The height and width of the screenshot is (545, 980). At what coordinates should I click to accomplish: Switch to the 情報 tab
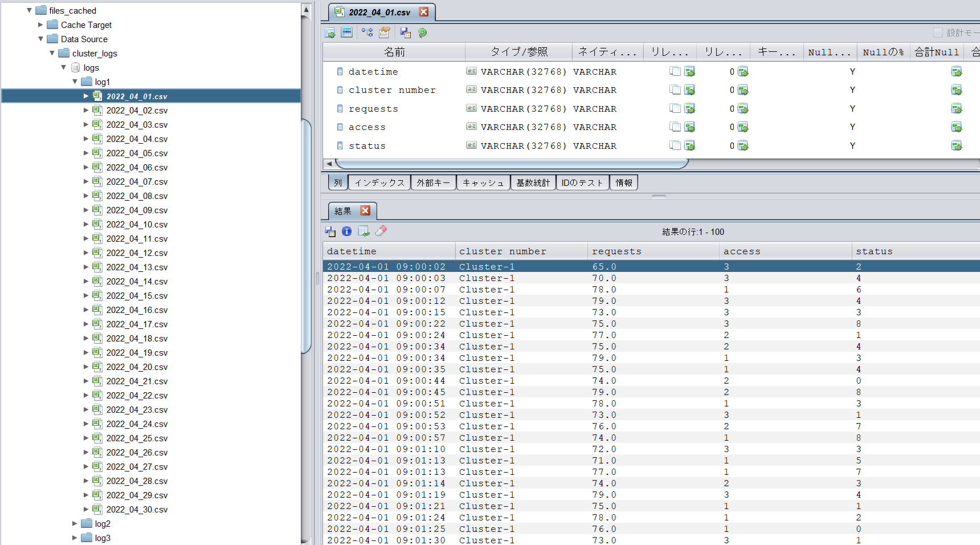coord(624,182)
